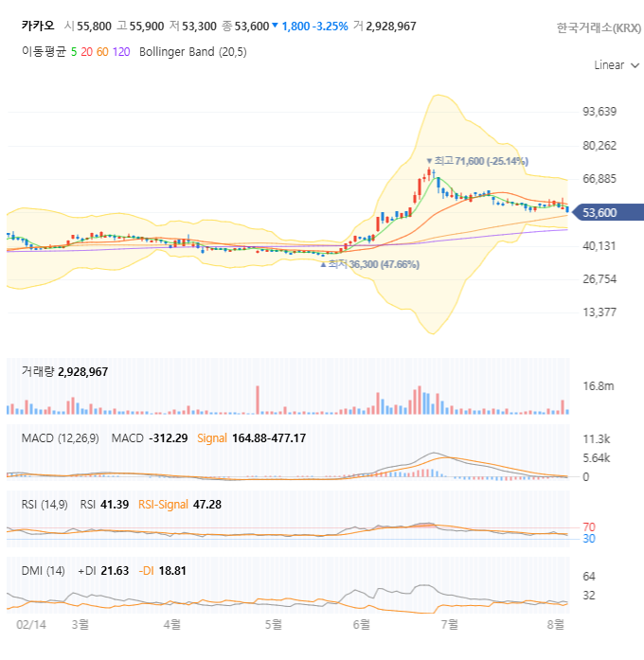Click the 60-day moving average label
Screen dimensions: 644x660
[102, 52]
